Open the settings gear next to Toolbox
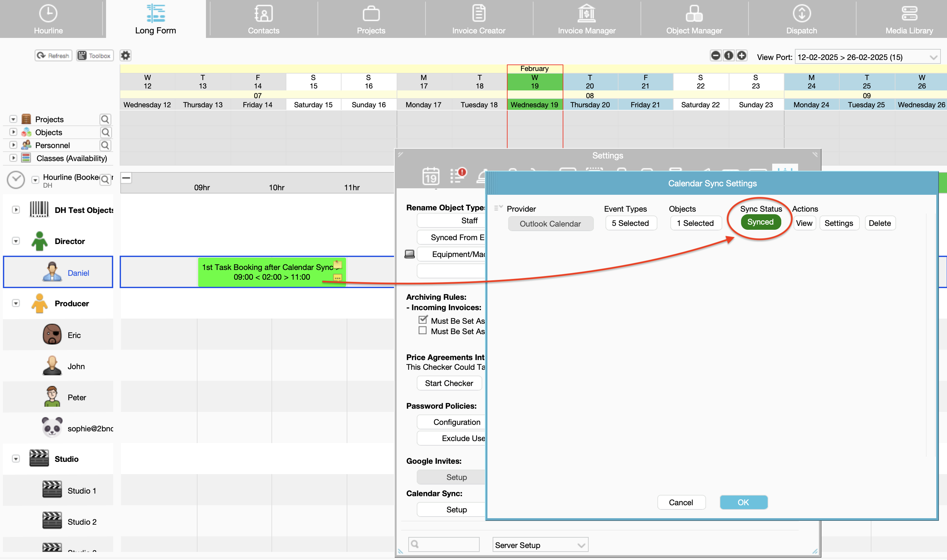This screenshot has width=947, height=560. [126, 55]
